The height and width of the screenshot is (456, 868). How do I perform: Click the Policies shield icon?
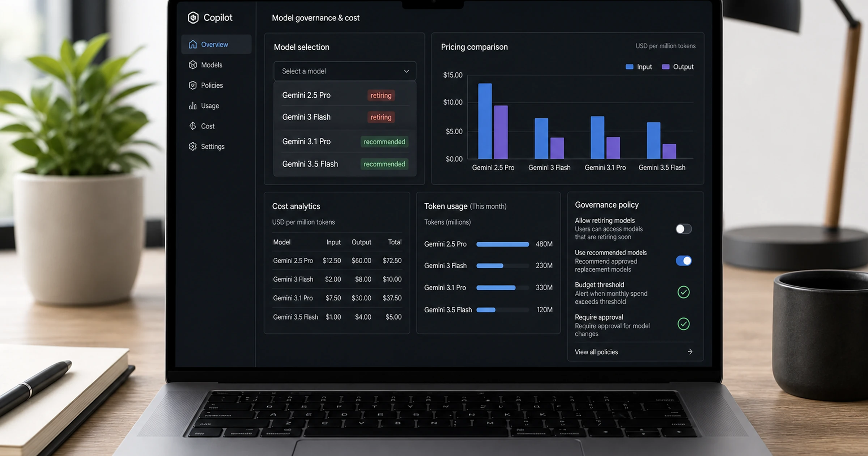click(193, 85)
